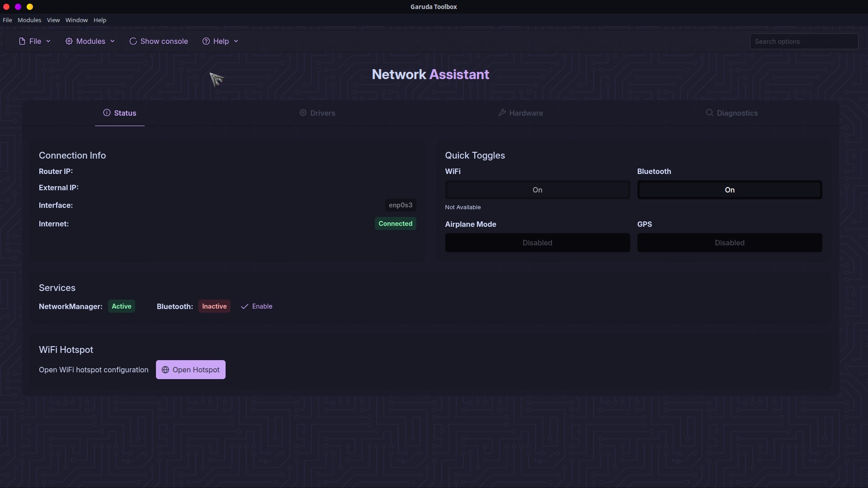The height and width of the screenshot is (488, 868).
Task: Click the Show console spinner icon
Action: click(x=133, y=41)
